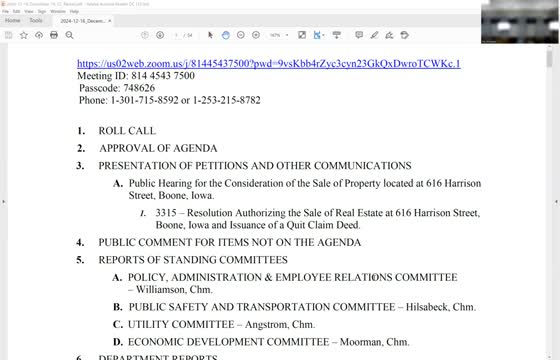Viewport: 560px width, 360px height.
Task: Print the document using printer icon
Action: tap(54, 35)
